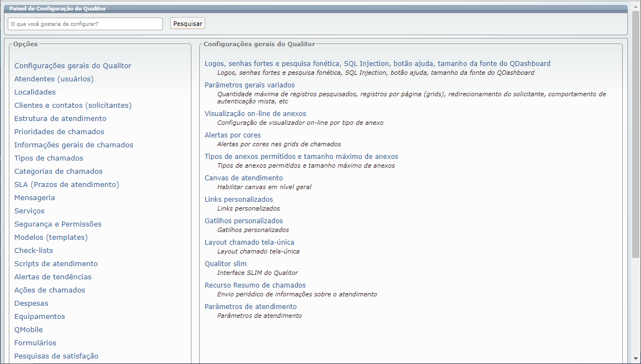Click the configuration search input field
Image resolution: width=641 pixels, height=364 pixels.
click(x=85, y=24)
